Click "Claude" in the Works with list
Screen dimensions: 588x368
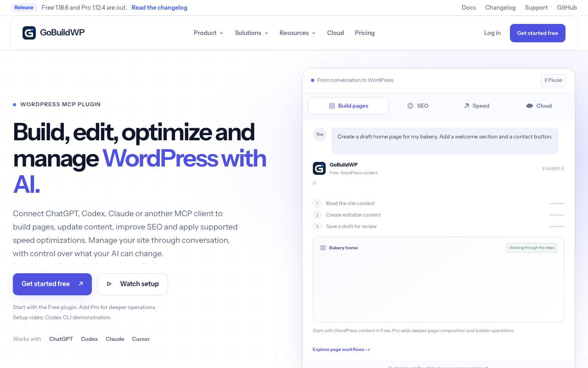(115, 339)
